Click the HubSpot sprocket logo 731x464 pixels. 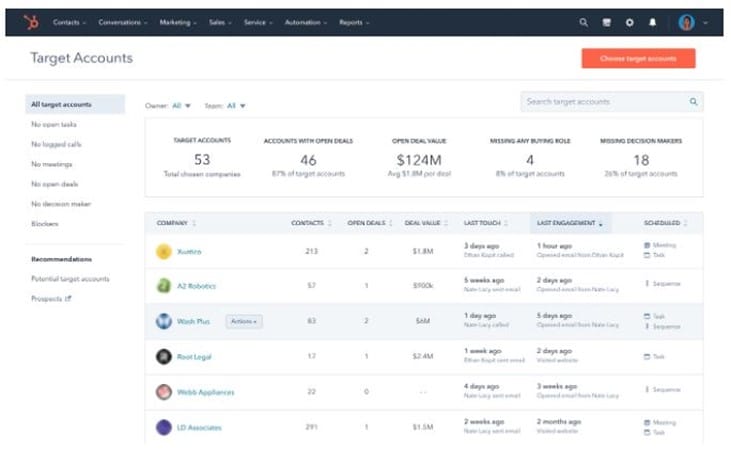point(31,22)
